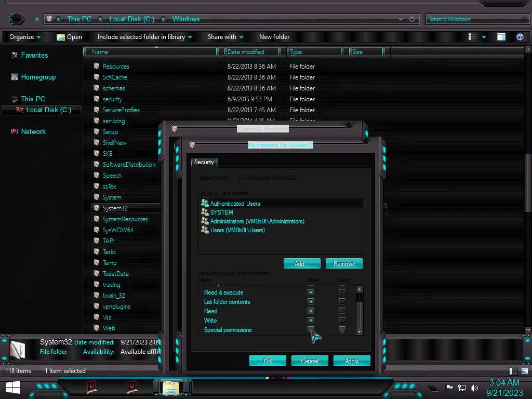
Task: Click the Remove button
Action: (x=344, y=263)
